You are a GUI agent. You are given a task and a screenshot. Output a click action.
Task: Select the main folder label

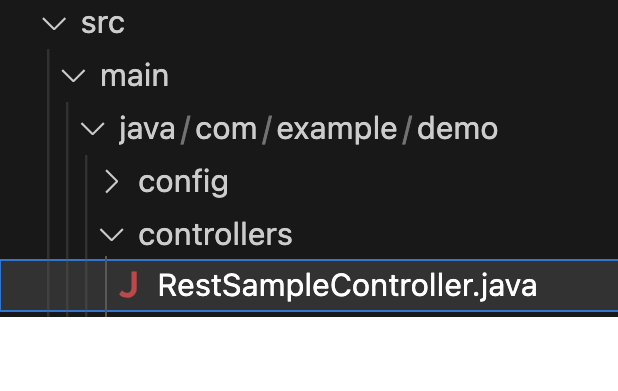tap(134, 76)
